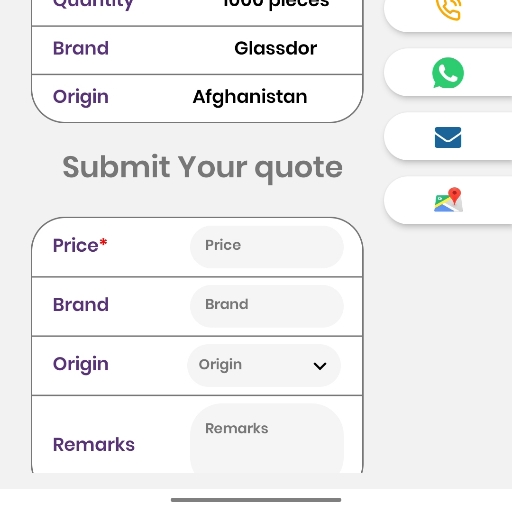
Task: Tap the Glassdor brand value
Action: pyautogui.click(x=276, y=48)
